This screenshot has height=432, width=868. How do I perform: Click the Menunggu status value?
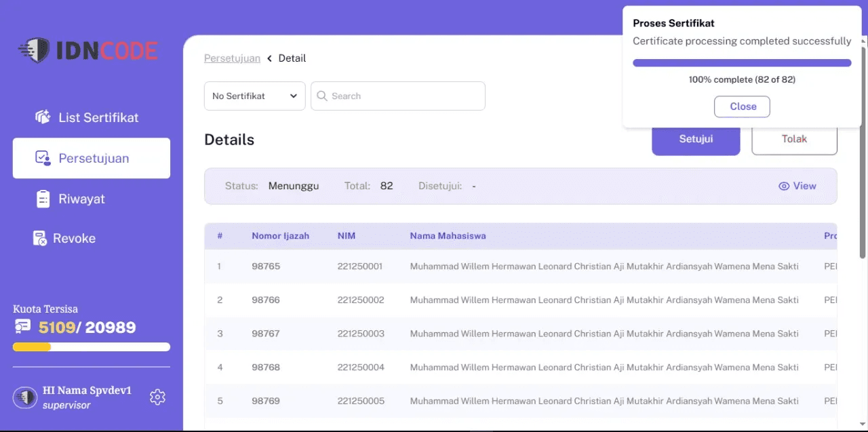294,186
